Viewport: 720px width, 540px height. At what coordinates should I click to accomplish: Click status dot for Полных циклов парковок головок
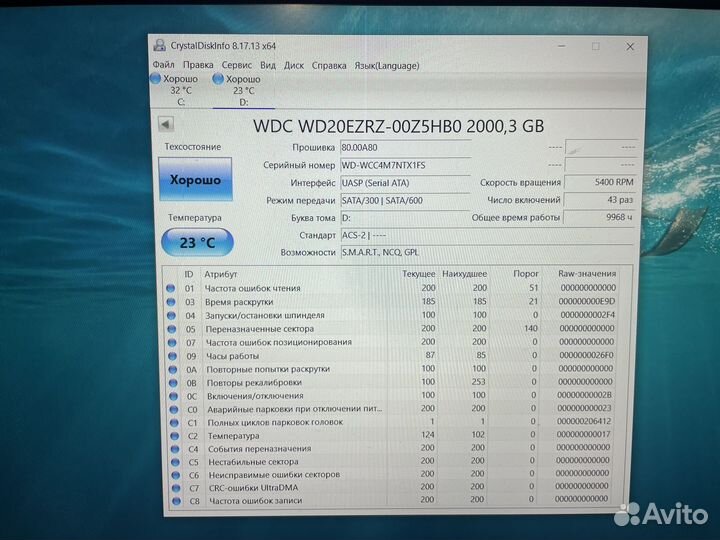[x=174, y=422]
